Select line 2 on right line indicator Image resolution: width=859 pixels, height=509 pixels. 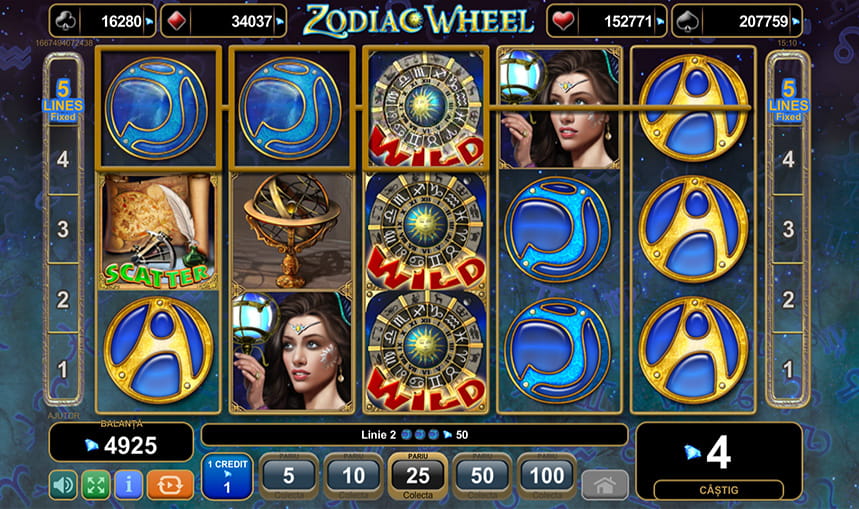coord(788,300)
